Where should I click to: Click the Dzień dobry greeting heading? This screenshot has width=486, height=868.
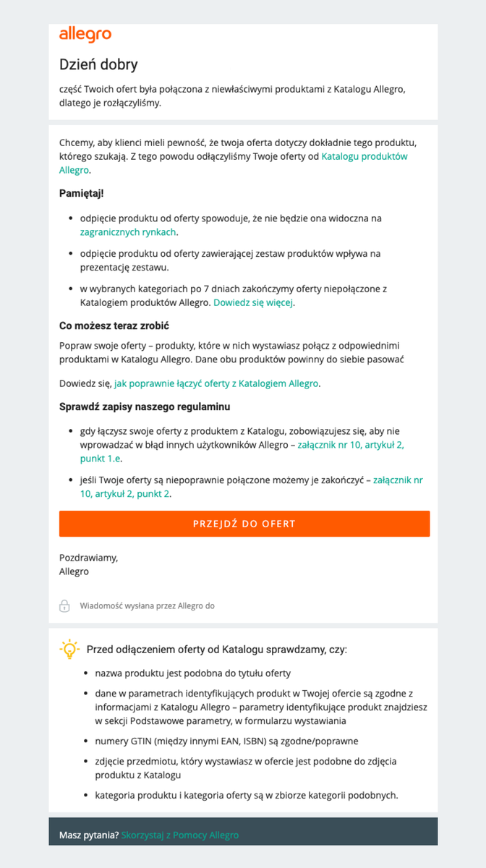98,65
